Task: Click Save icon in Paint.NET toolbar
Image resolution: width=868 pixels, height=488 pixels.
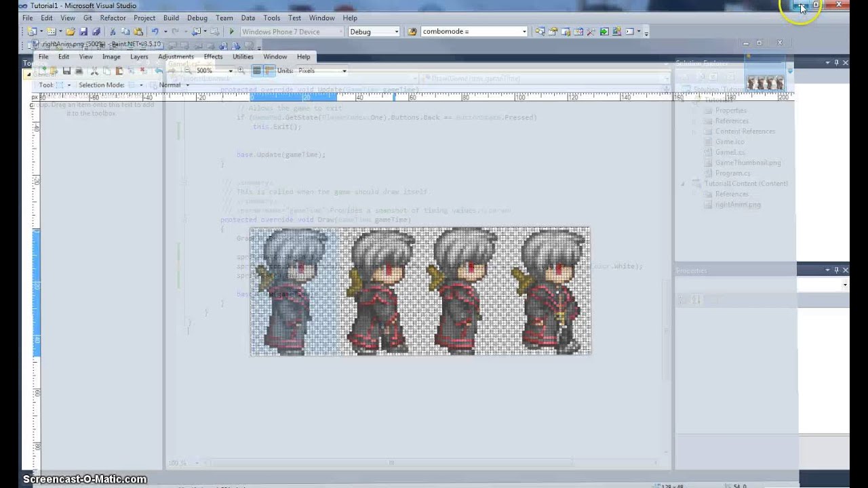Action: pos(66,70)
